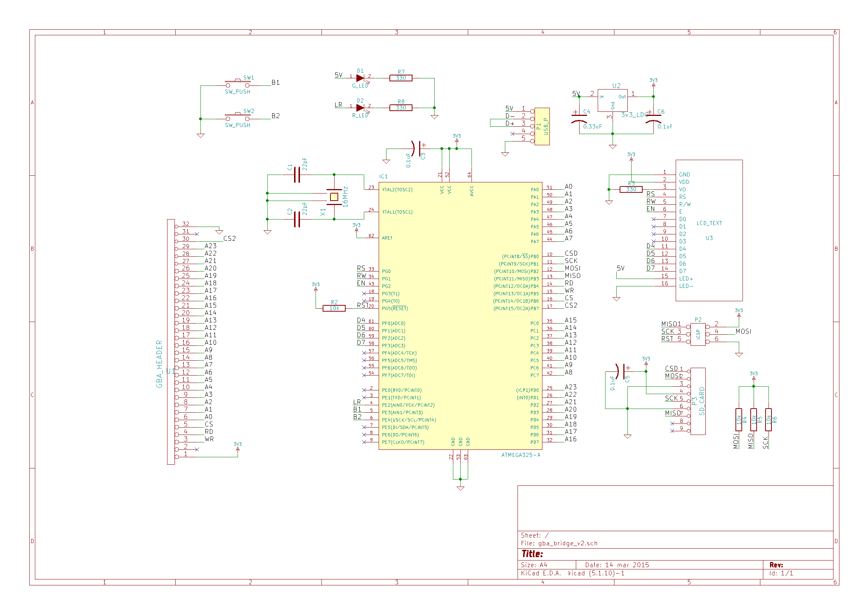Click capacitor C1 22pF symbol
Image resolution: width=868 pixels, height=614 pixels.
pos(297,175)
